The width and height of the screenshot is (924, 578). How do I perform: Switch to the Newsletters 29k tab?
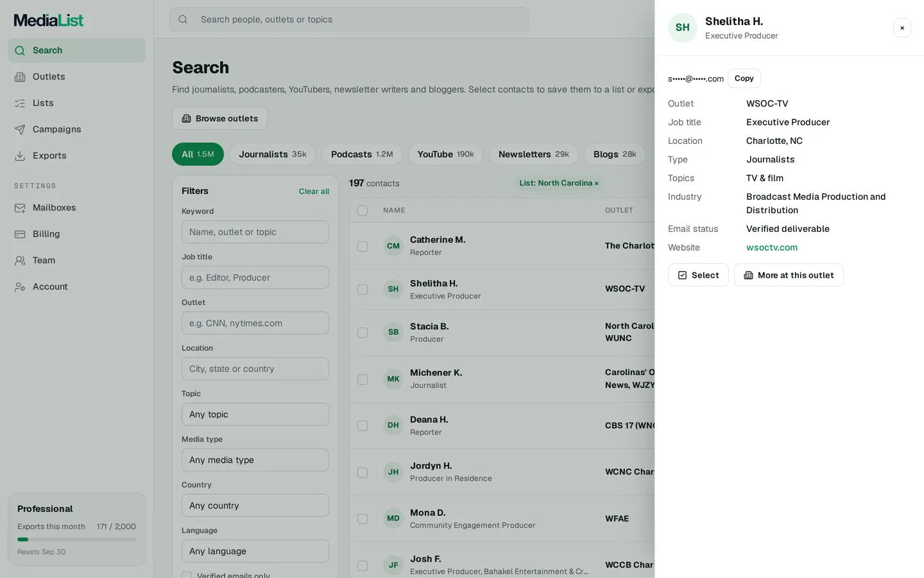tap(533, 154)
